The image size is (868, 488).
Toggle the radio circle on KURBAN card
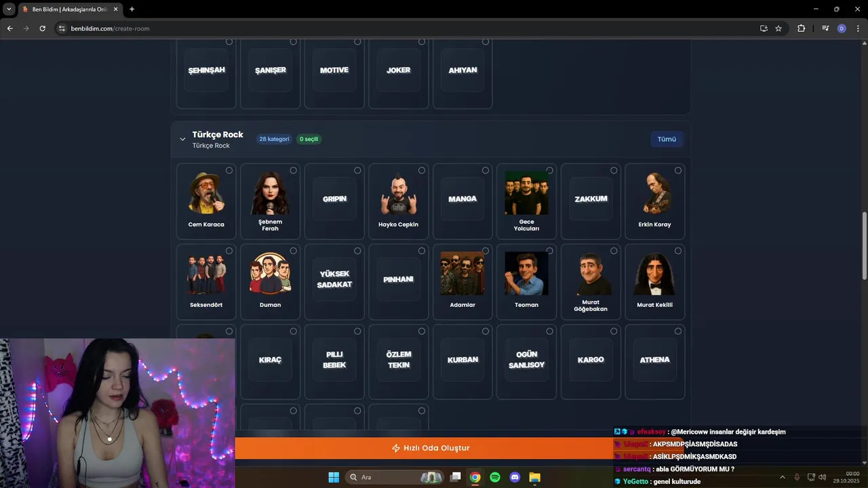point(486,331)
